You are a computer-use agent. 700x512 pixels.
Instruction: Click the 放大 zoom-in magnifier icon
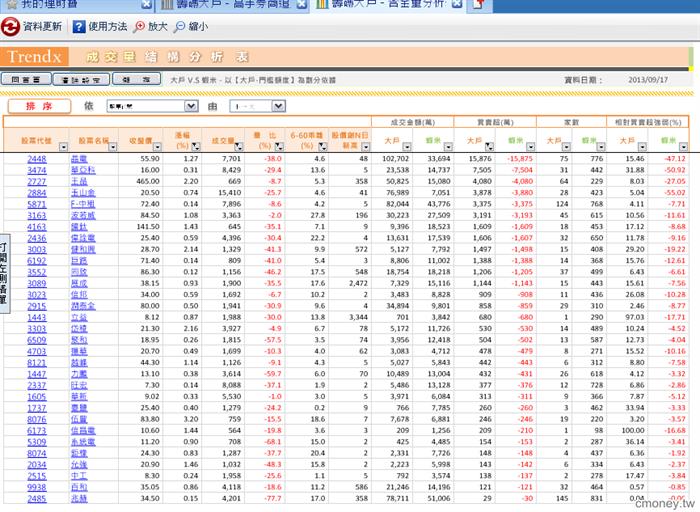click(139, 27)
